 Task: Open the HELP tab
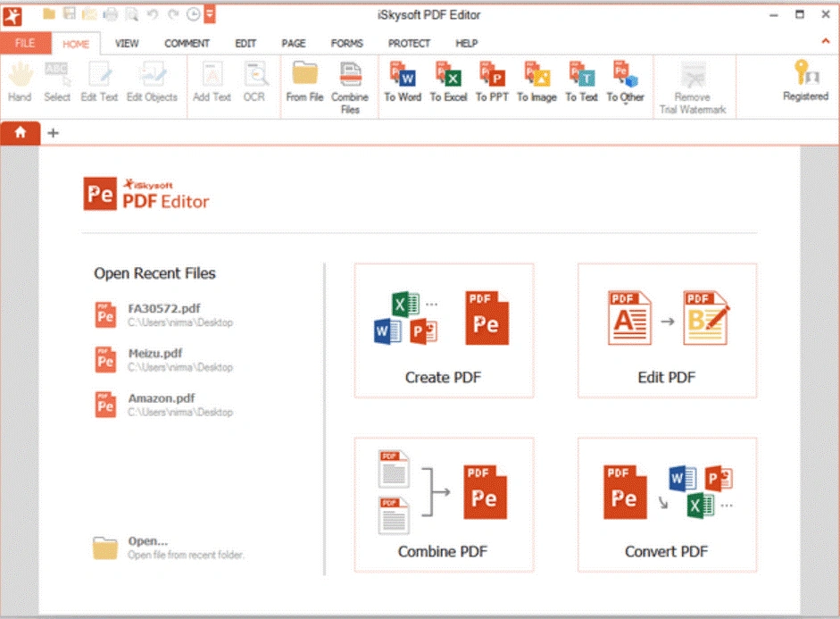466,44
